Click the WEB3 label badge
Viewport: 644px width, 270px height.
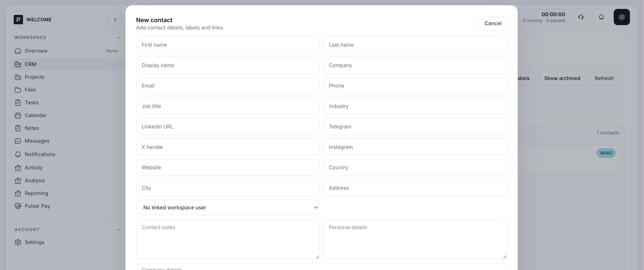(x=606, y=153)
